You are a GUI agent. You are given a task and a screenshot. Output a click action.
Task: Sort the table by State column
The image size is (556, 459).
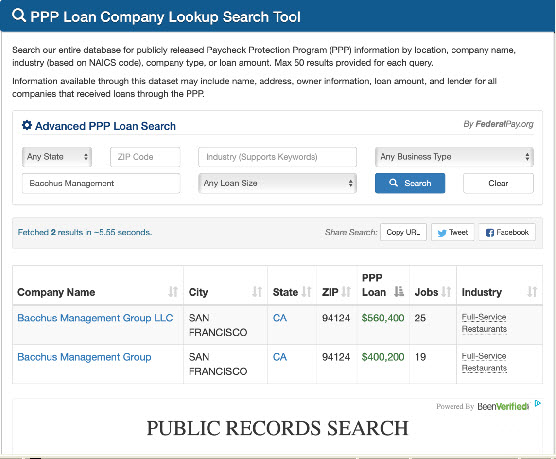pos(306,292)
